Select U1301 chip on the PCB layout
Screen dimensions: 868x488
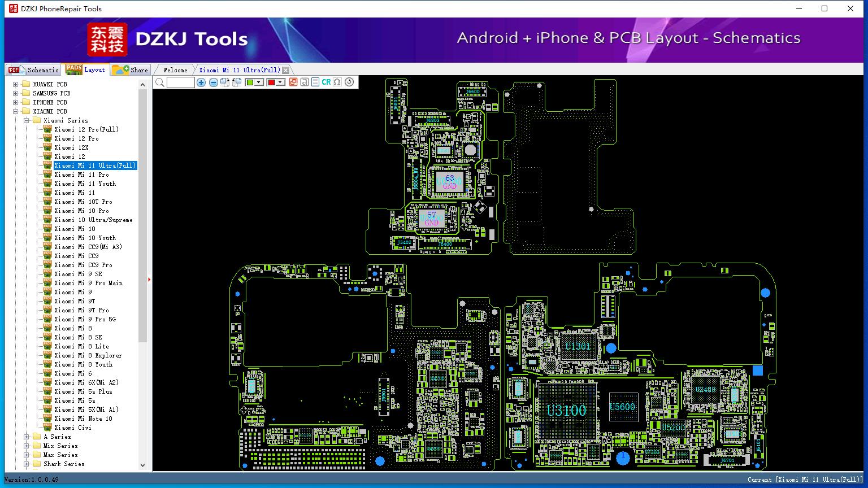point(578,346)
